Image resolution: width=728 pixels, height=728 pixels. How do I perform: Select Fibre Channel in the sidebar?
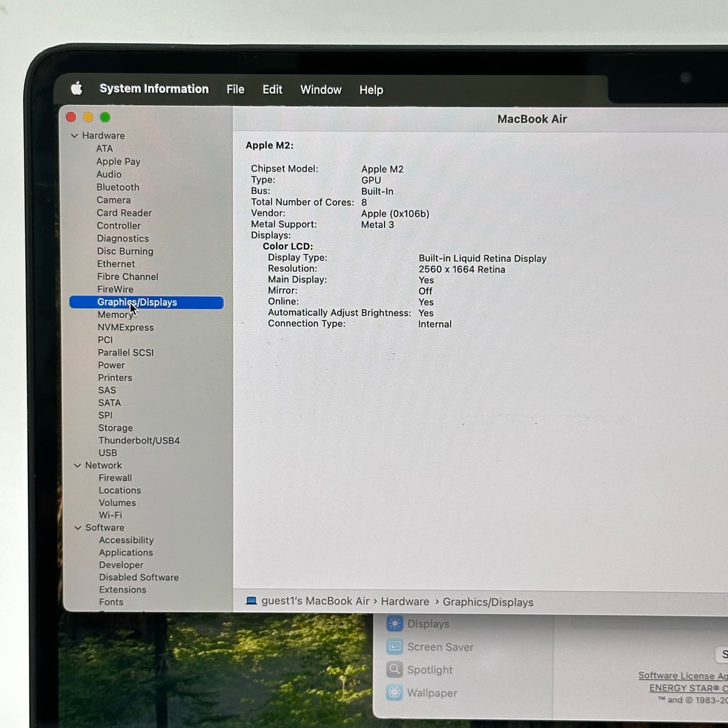[x=127, y=277]
